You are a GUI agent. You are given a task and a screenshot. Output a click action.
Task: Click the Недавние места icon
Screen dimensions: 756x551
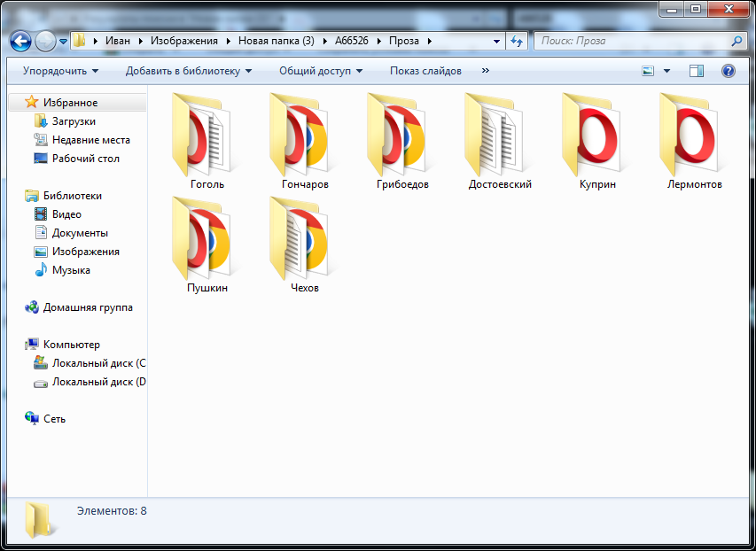41,139
